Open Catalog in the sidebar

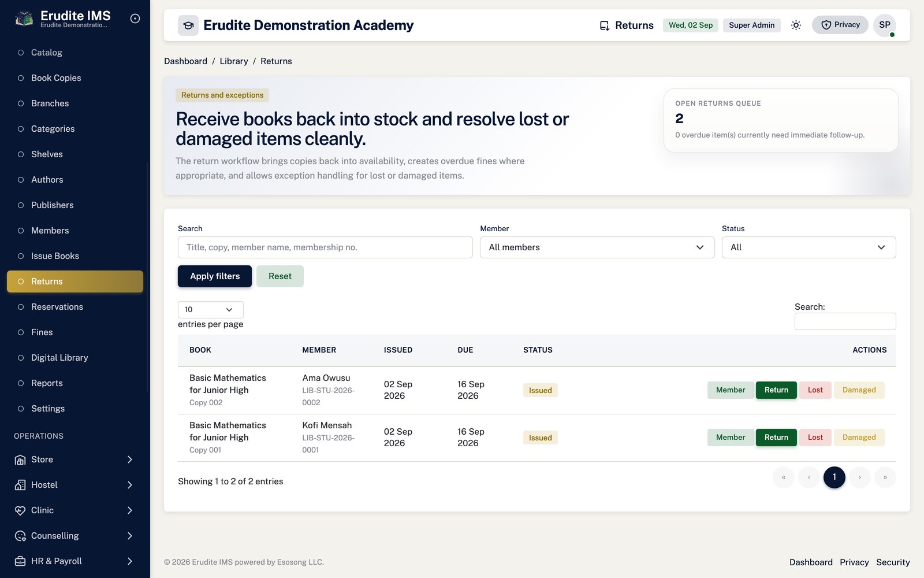pos(75,53)
